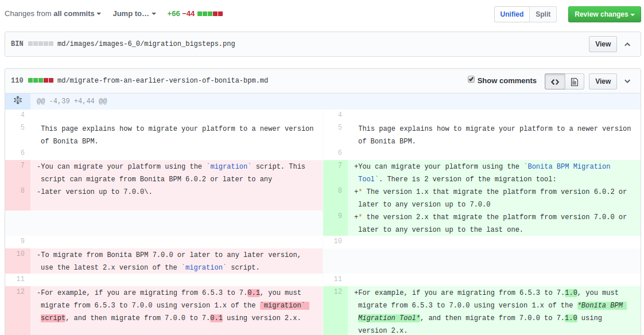Select the '+66' additions count

174,14
